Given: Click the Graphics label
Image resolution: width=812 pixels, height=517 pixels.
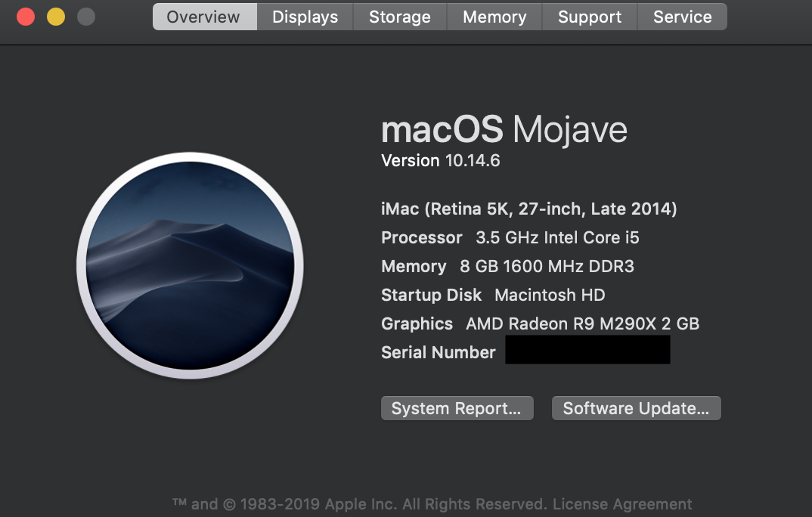Looking at the screenshot, I should coord(417,324).
